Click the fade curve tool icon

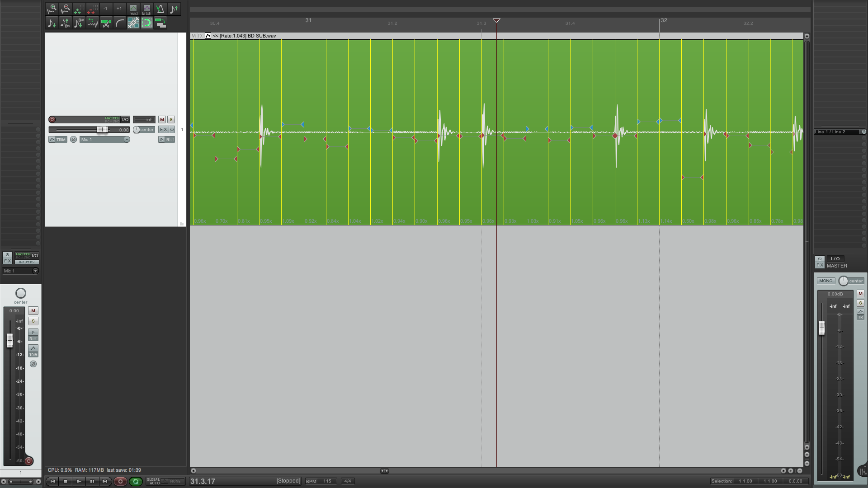click(x=120, y=23)
